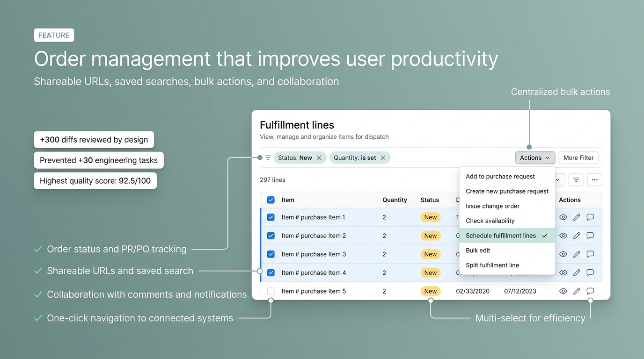644x359 pixels.
Task: Click 'Item # purchase Item 2' name
Action: click(x=314, y=236)
